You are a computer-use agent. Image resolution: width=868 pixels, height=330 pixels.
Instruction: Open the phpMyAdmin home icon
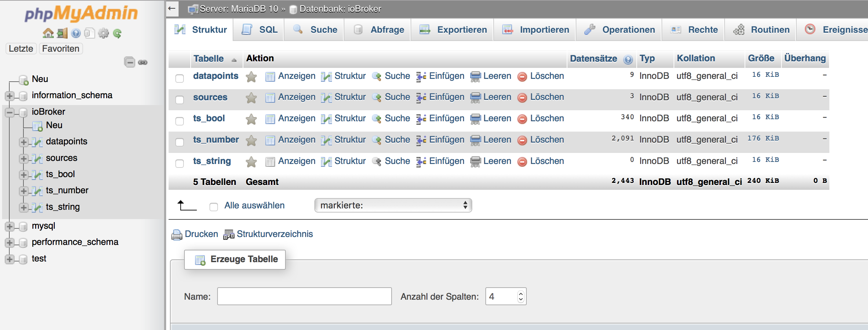pyautogui.click(x=48, y=33)
